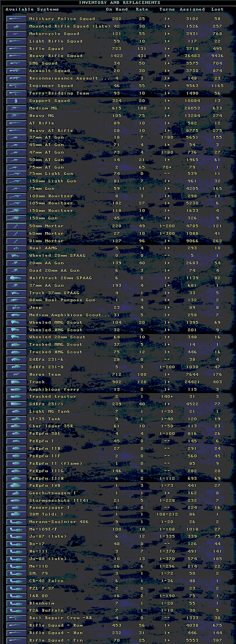This screenshot has height=644, width=236.
Task: Click the 105mm Howitzer icon
Action: pyautogui.click(x=16, y=203)
